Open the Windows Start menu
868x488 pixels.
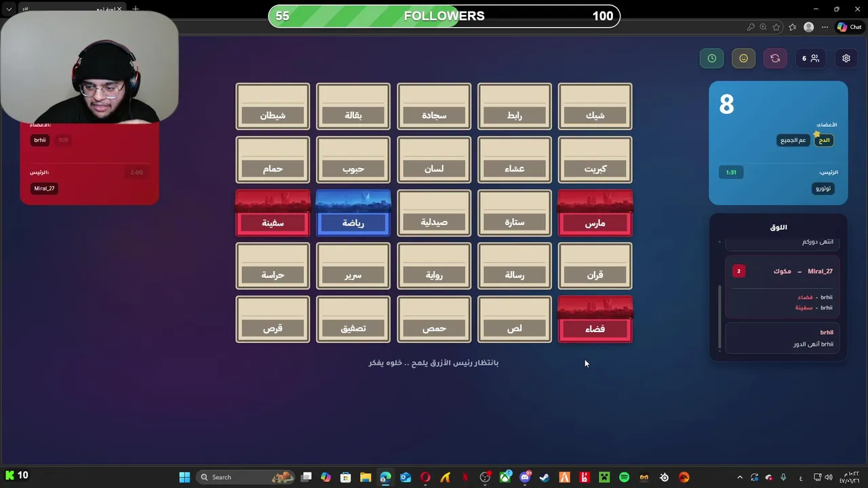(x=184, y=477)
